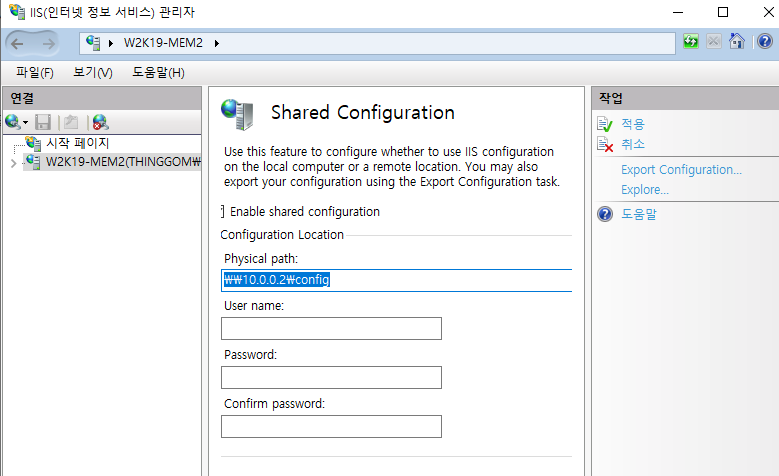Click the green Refresh page icon
Image resolution: width=779 pixels, height=476 pixels.
[691, 41]
